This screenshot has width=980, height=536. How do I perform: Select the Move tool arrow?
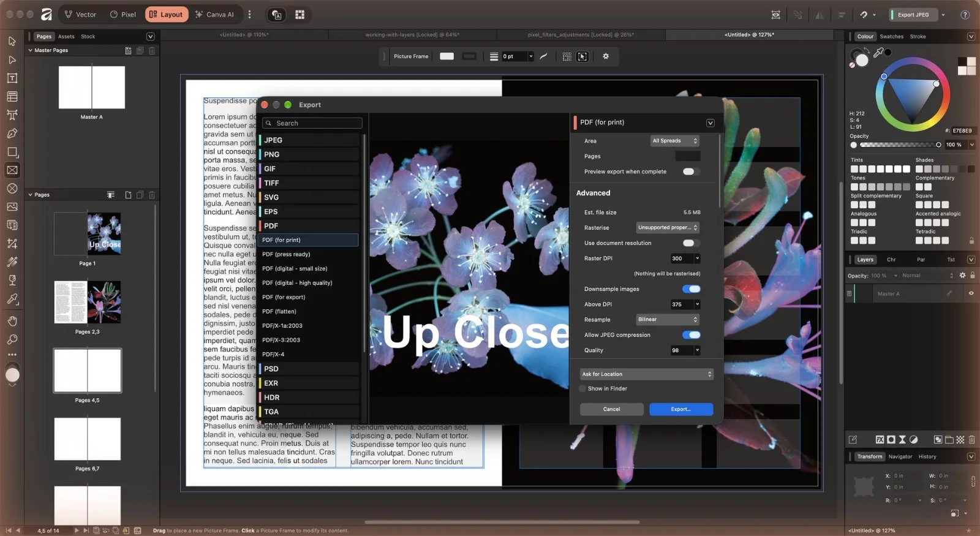click(x=12, y=41)
